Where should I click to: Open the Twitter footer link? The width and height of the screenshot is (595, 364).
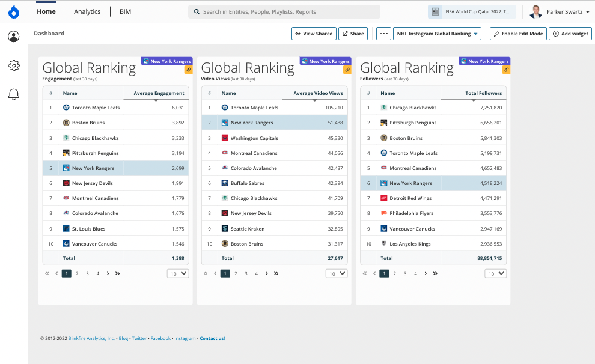click(x=139, y=338)
